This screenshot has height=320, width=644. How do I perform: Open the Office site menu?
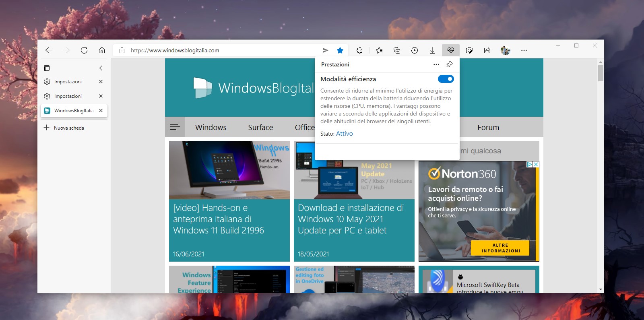pos(305,127)
